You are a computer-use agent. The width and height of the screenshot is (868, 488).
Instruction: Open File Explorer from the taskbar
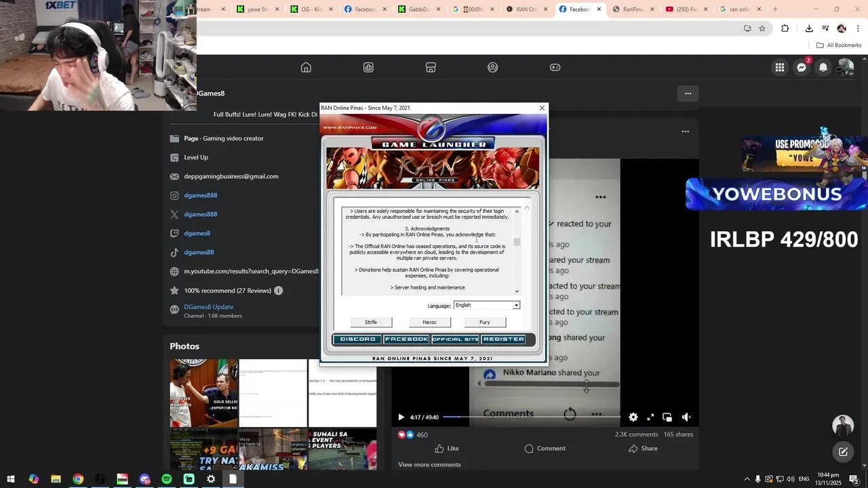(x=56, y=479)
